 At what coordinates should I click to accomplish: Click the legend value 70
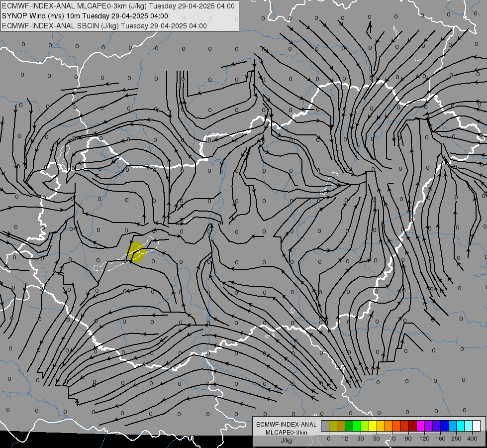pos(392,439)
